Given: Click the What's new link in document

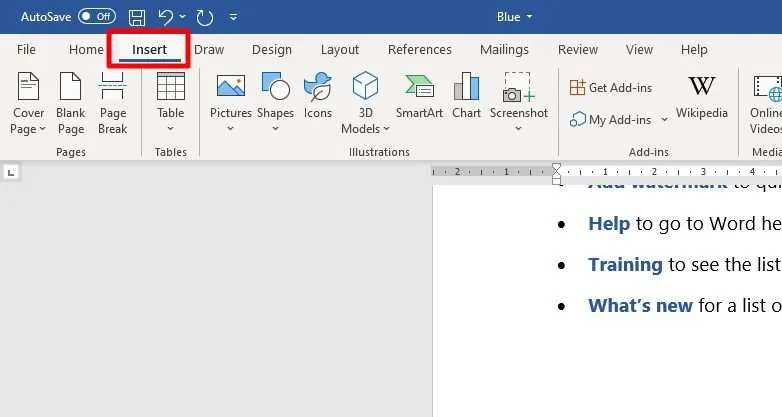Looking at the screenshot, I should point(640,305).
